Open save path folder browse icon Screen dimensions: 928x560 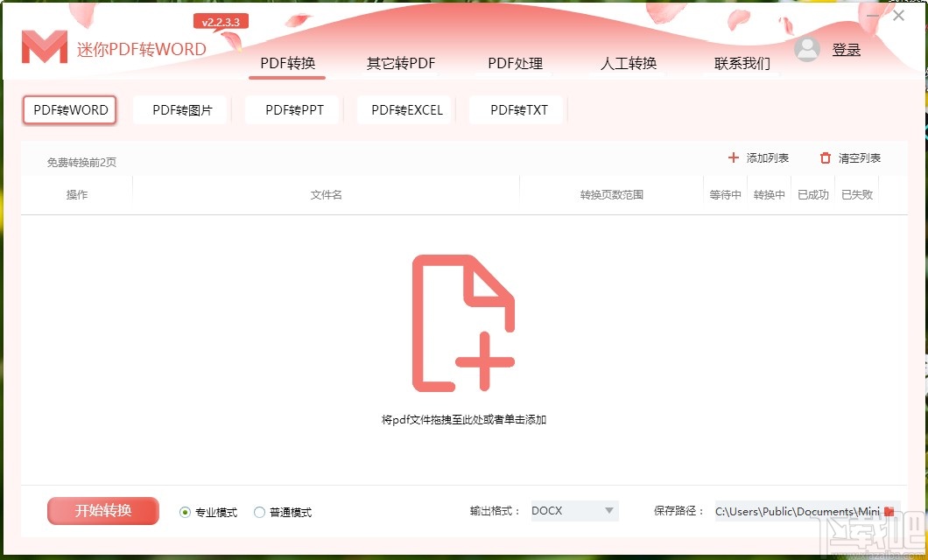(x=889, y=511)
